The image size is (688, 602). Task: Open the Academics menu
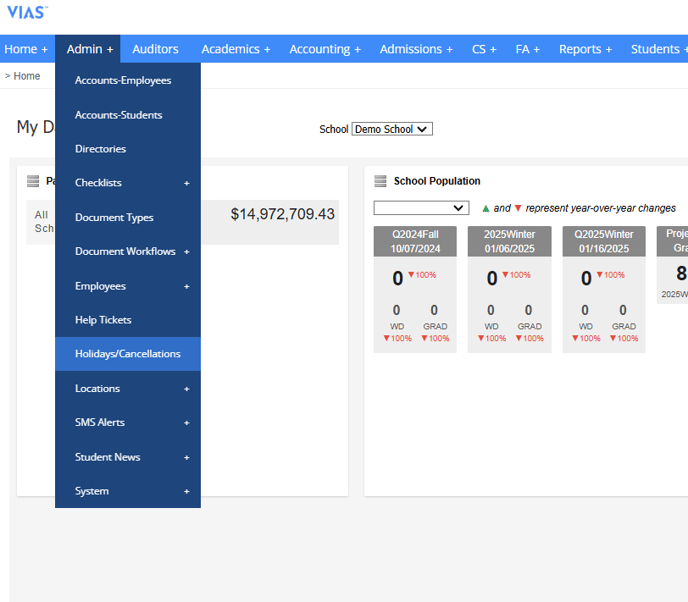click(x=236, y=49)
